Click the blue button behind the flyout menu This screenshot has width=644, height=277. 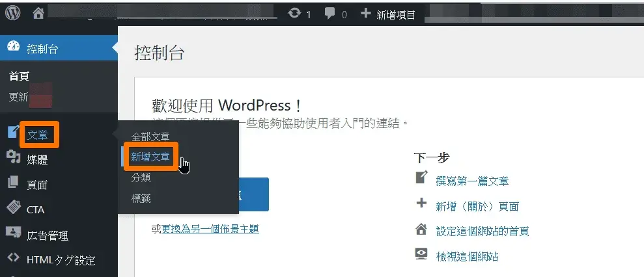click(x=253, y=194)
